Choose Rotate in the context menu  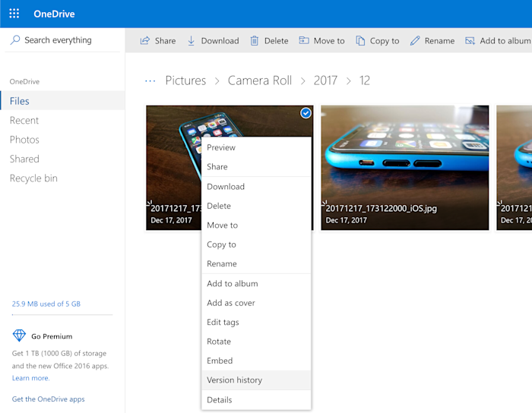pos(256,342)
